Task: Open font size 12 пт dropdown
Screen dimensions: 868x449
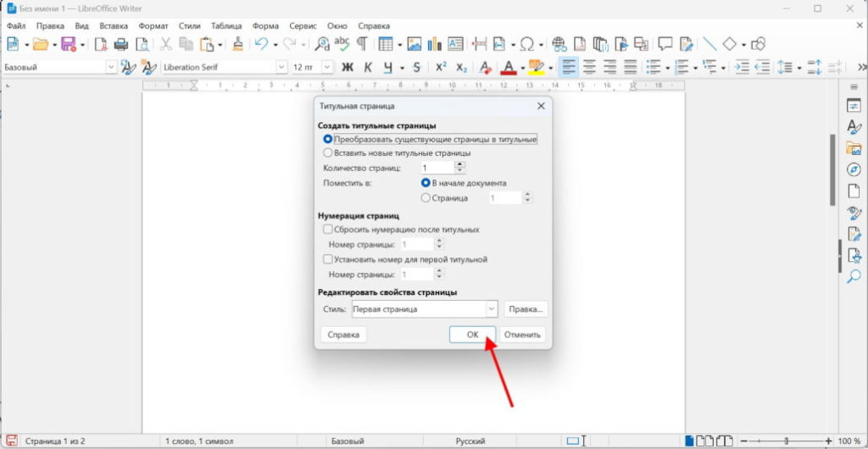Action: tap(327, 68)
